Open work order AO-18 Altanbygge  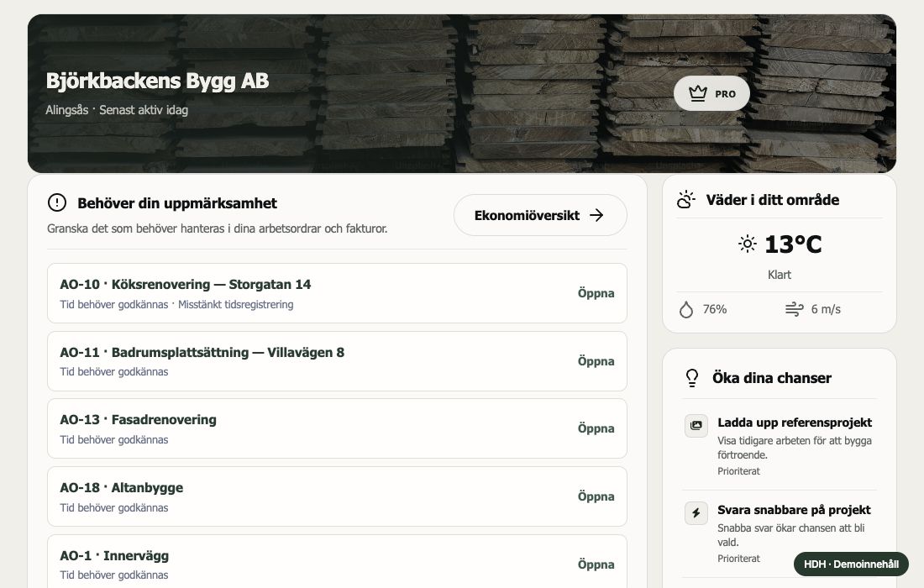coord(596,496)
